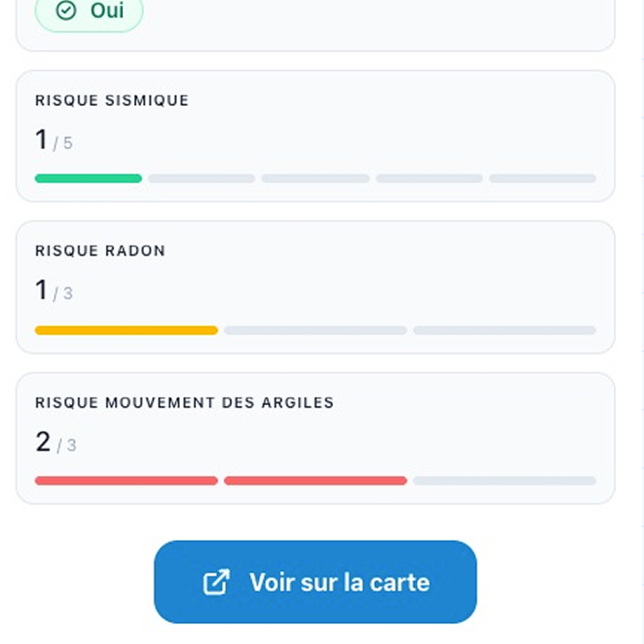Click the Risque Radon heading
Viewport: 644px width, 644px height.
100,251
